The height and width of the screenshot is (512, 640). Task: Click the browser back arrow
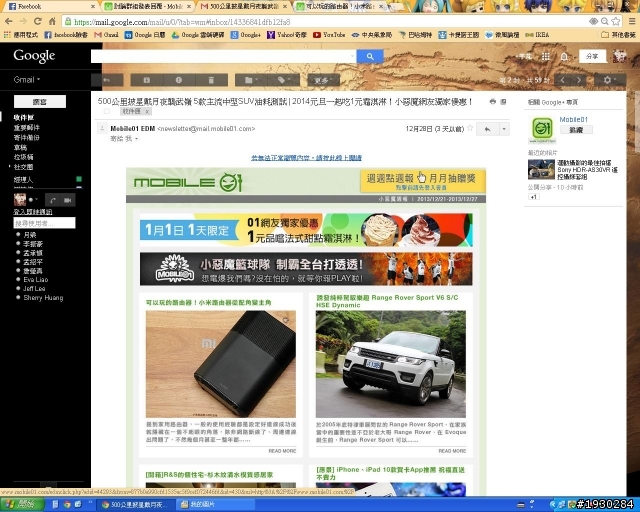click(x=9, y=21)
